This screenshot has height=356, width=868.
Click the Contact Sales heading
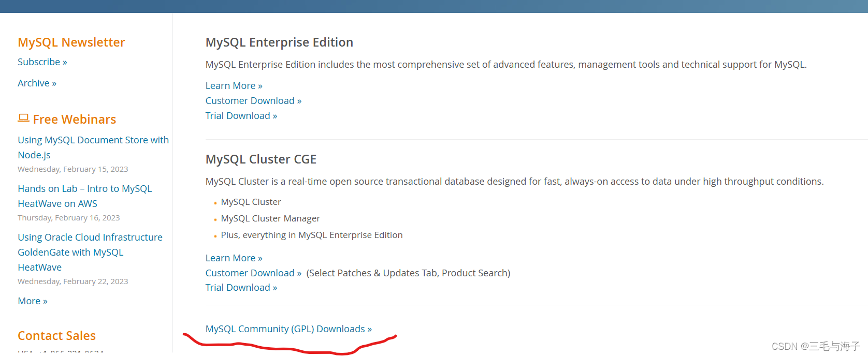pyautogui.click(x=57, y=336)
